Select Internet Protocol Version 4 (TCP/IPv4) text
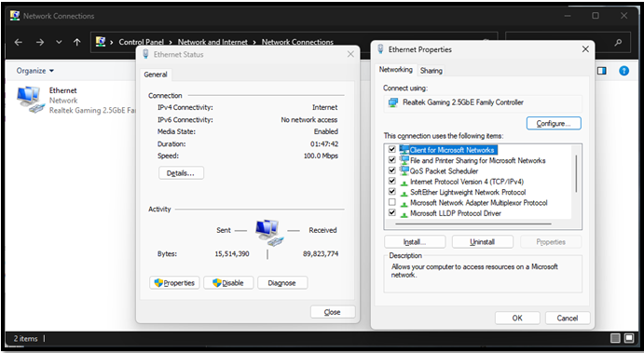This screenshot has height=353, width=644. coord(467,182)
